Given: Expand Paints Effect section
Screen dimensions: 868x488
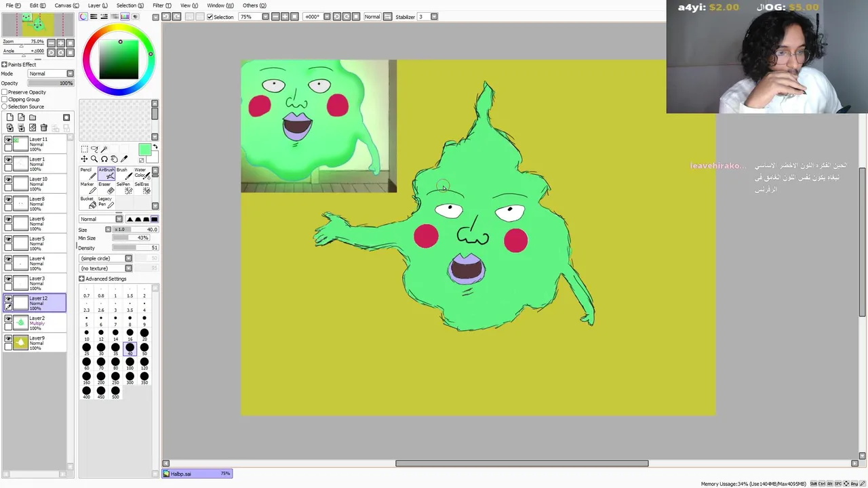Looking at the screenshot, I should pos(4,64).
